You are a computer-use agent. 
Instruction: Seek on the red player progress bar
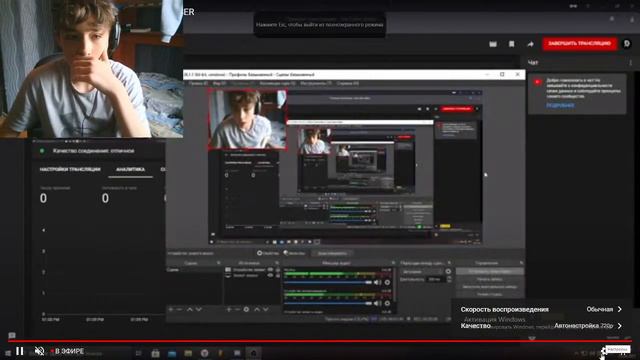pos(320,341)
